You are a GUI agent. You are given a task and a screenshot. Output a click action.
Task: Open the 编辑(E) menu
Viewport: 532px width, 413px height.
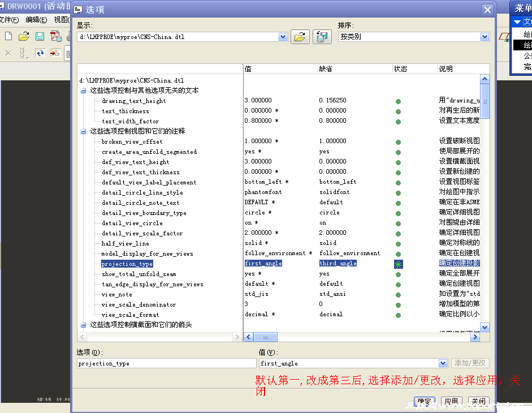tap(35, 19)
